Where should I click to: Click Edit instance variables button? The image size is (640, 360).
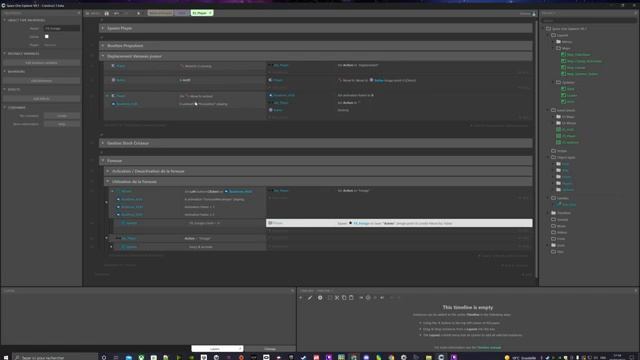(x=41, y=63)
